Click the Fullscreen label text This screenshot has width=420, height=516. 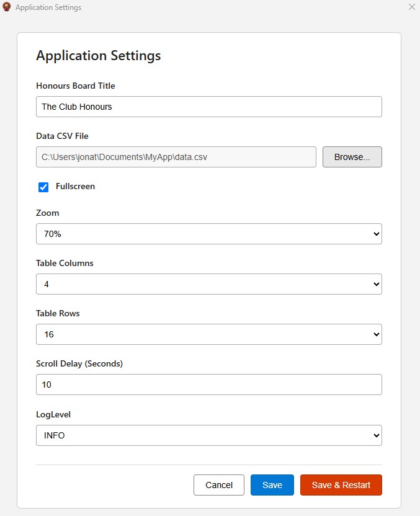tap(75, 186)
